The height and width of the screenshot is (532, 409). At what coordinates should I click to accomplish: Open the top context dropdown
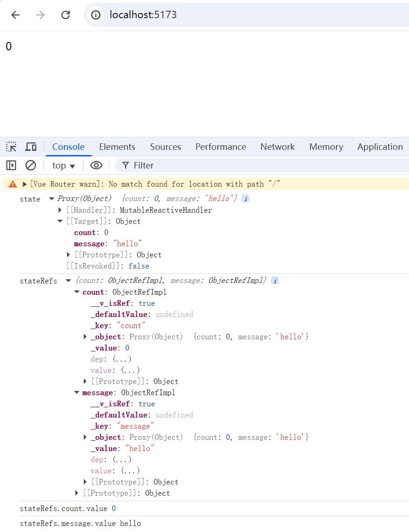pos(63,166)
